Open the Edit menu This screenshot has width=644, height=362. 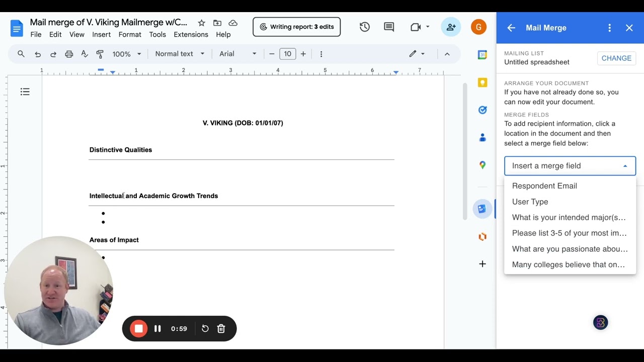pyautogui.click(x=55, y=35)
